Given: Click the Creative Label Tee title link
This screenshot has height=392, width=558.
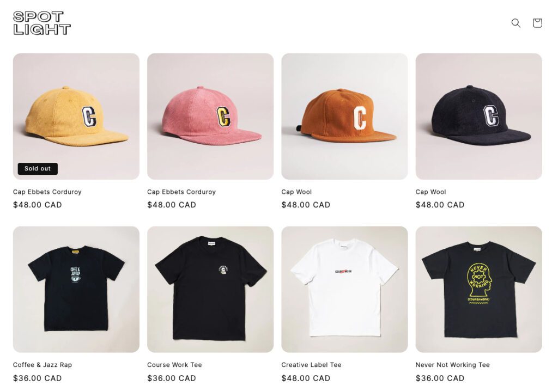Looking at the screenshot, I should [x=311, y=365].
